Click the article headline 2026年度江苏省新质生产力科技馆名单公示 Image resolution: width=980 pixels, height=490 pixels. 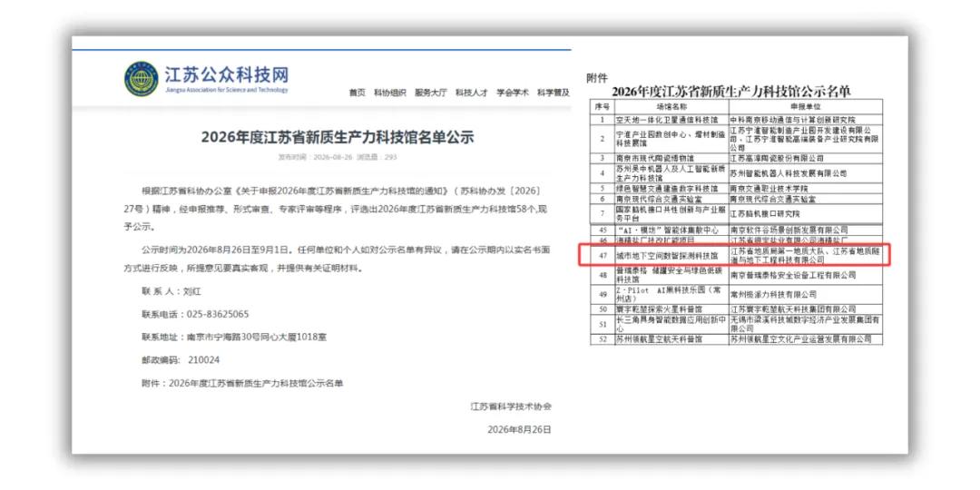[338, 136]
